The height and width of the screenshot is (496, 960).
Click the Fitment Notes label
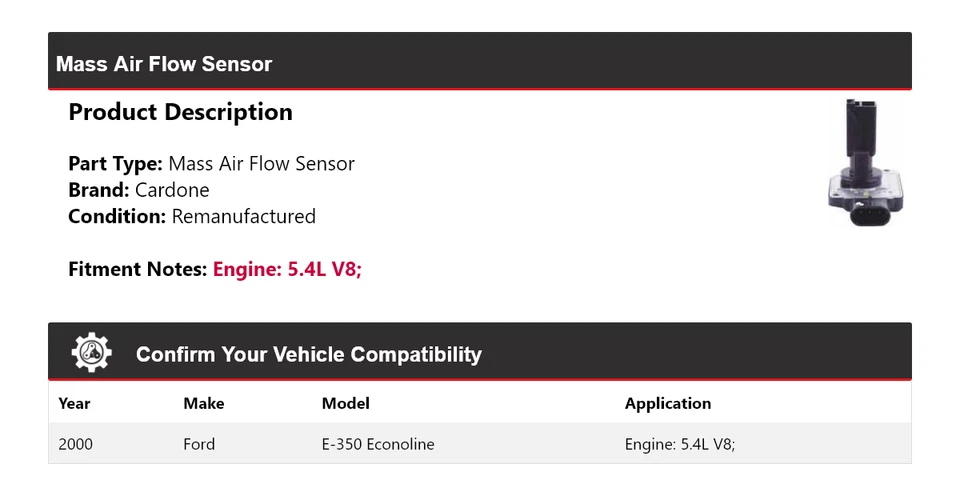point(138,269)
